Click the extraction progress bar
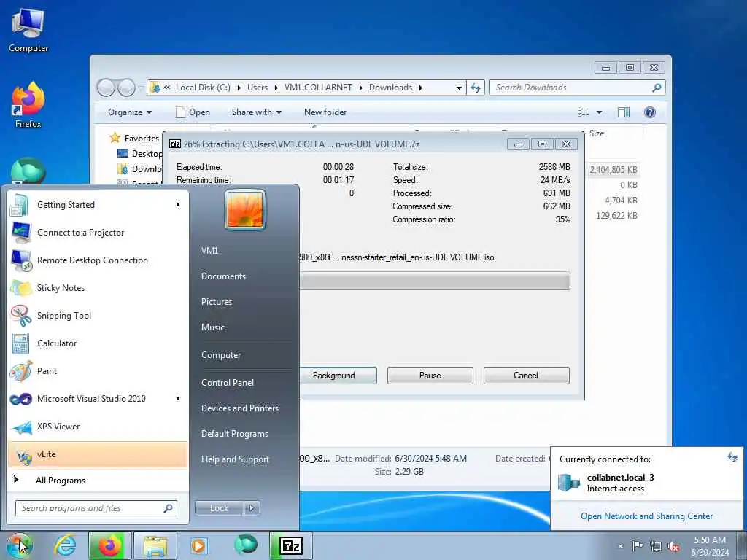Viewport: 747px width, 560px height. (x=434, y=281)
